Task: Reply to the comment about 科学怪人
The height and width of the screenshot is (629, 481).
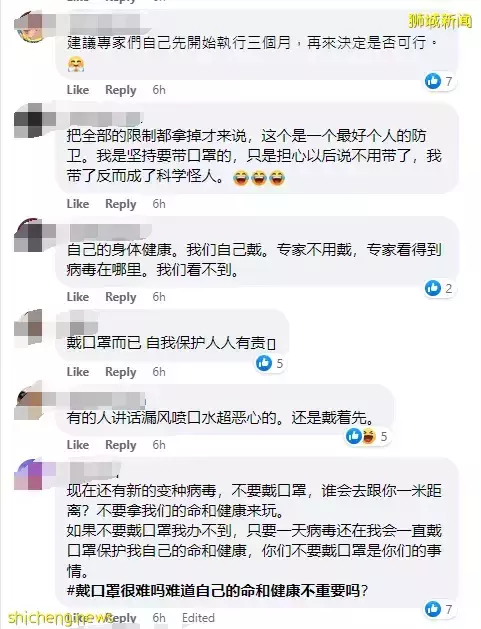Action: tap(121, 204)
